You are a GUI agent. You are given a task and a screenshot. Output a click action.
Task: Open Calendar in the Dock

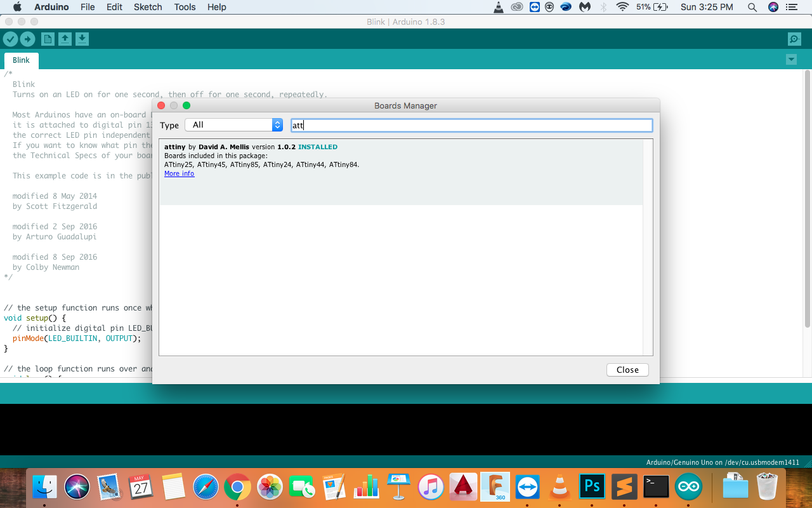click(x=141, y=488)
